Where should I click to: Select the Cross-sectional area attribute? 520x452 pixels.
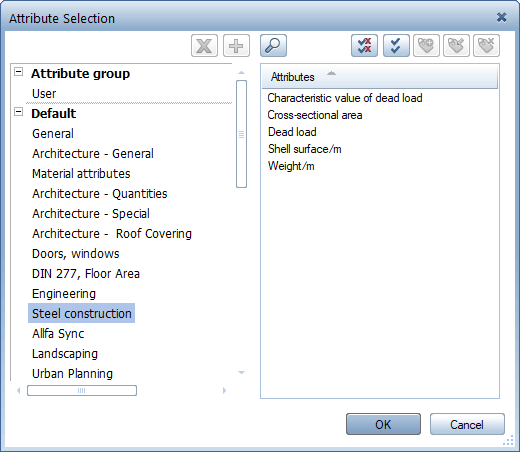click(x=315, y=115)
